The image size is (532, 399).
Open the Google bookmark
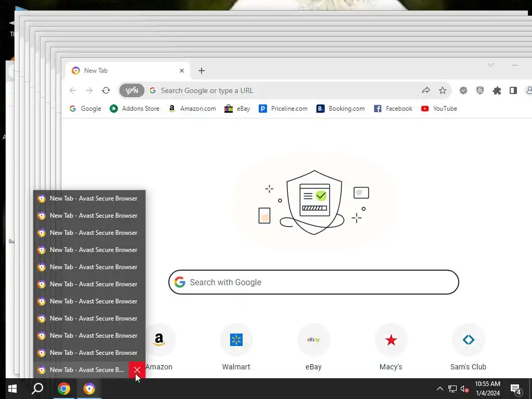coord(86,109)
